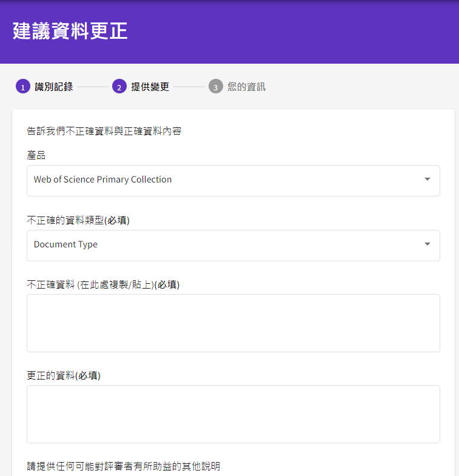Click the connector line between steps 2 and 3
The height and width of the screenshot is (476, 459).
coord(189,87)
